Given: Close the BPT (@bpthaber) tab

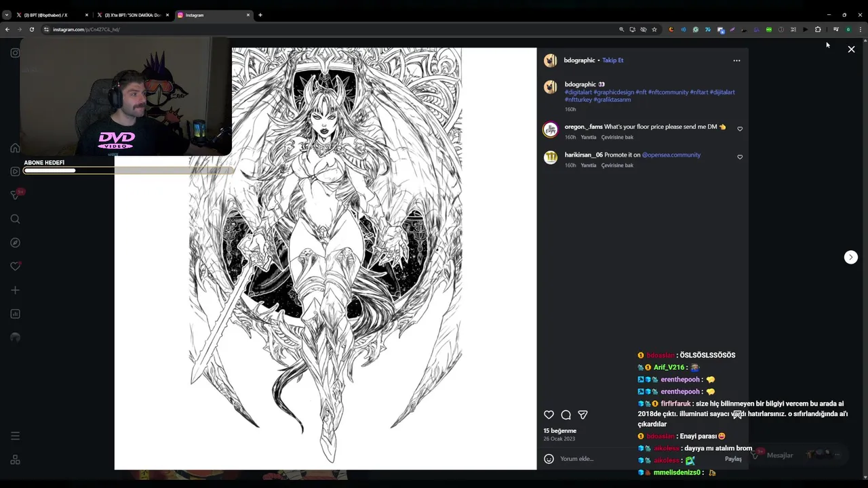Looking at the screenshot, I should coord(86,15).
